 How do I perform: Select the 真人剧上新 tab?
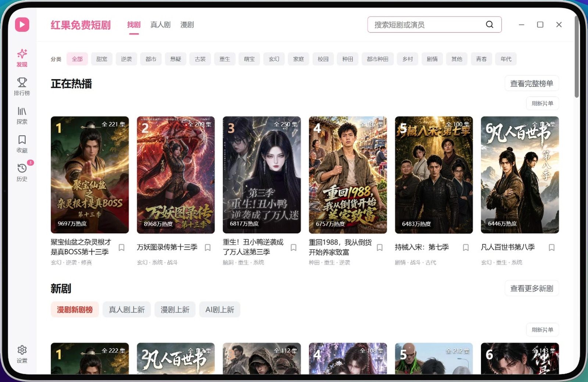[x=127, y=310]
